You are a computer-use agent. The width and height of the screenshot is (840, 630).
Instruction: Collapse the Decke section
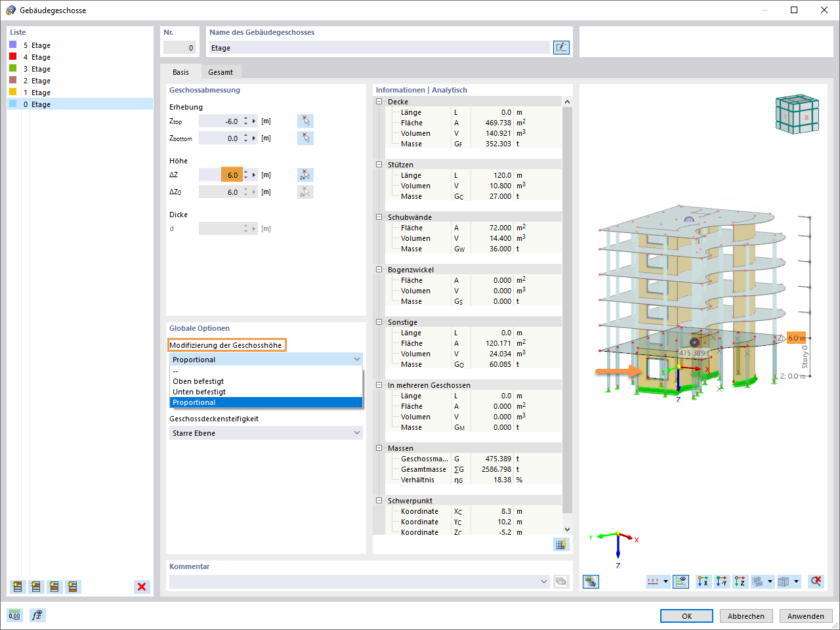379,102
